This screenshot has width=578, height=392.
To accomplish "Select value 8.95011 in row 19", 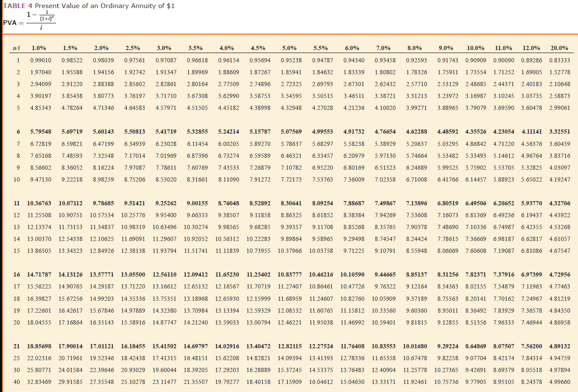I will coord(448,311).
